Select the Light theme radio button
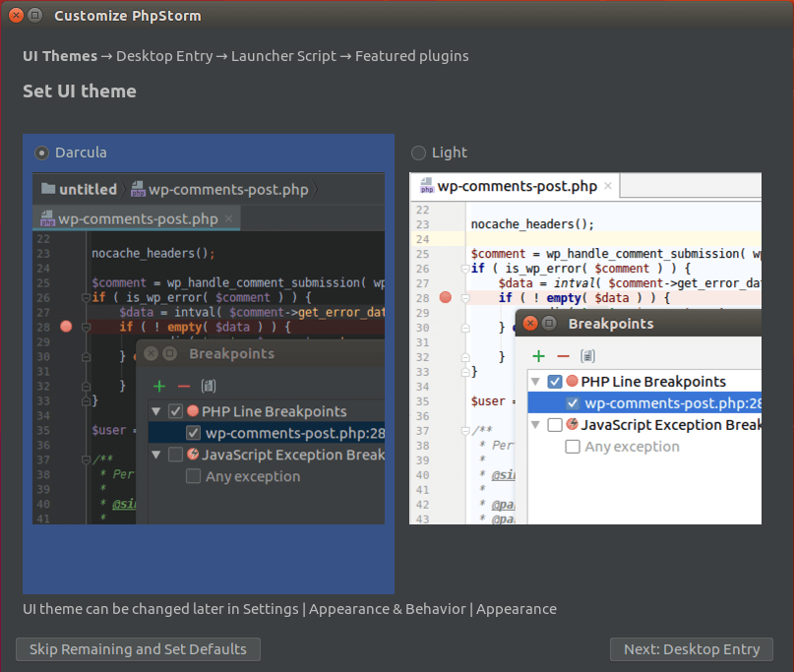This screenshot has height=672, width=794. point(418,153)
